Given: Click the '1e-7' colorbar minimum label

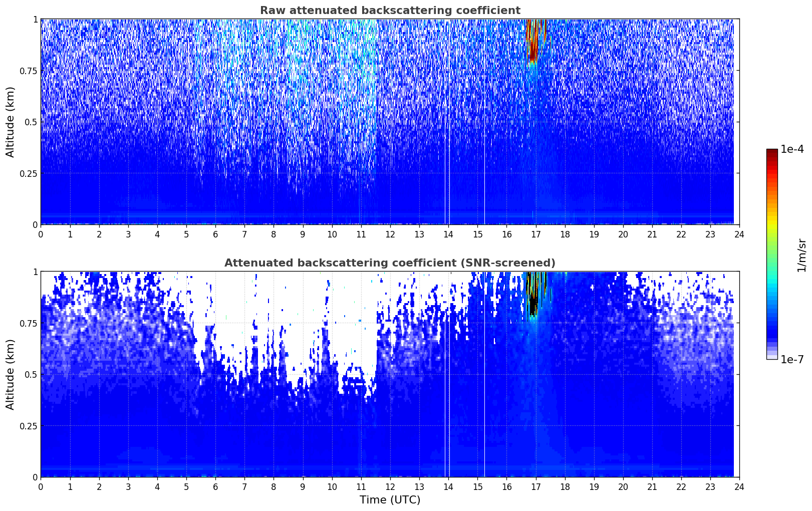Looking at the screenshot, I should tap(792, 359).
